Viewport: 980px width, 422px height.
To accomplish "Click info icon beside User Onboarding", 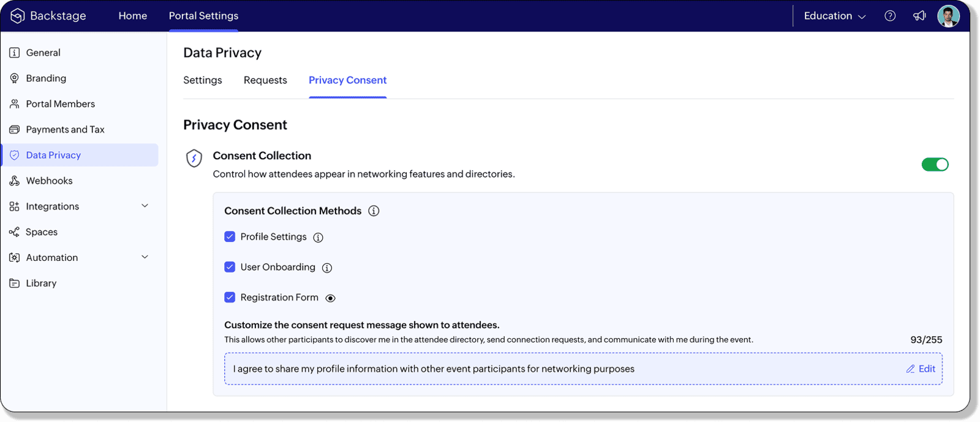I will [x=327, y=268].
